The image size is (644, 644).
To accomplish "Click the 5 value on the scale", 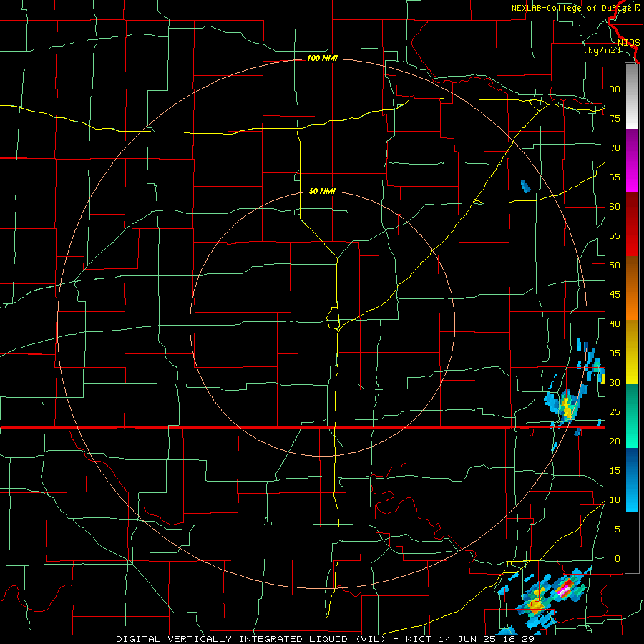I will 618,530.
